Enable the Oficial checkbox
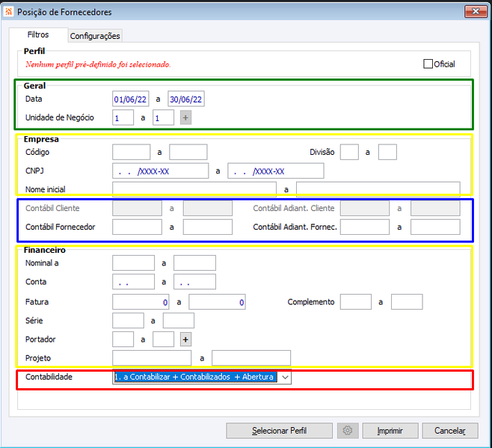The image size is (492, 448). [428, 64]
